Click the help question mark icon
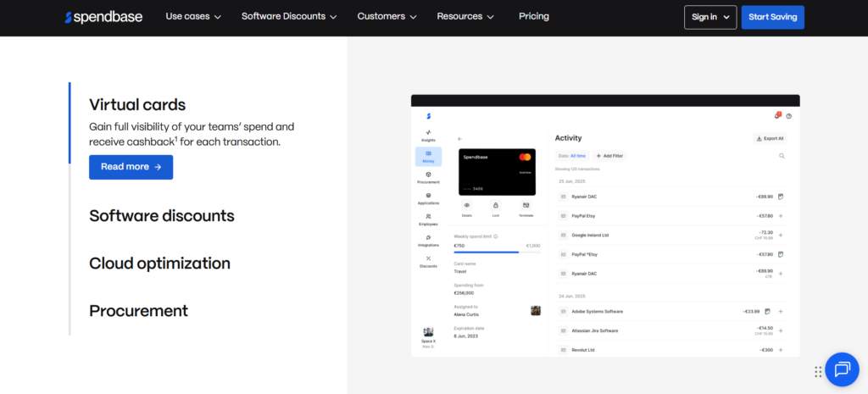The width and height of the screenshot is (868, 394). tap(789, 116)
